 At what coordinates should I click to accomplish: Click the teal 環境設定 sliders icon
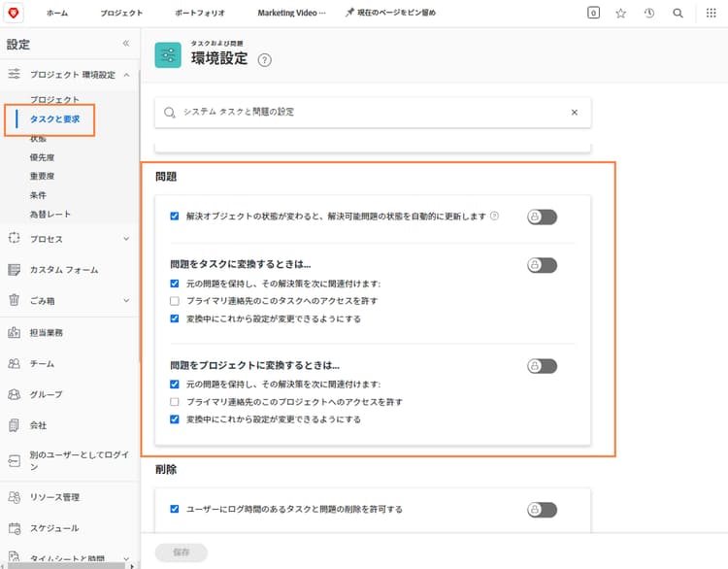(x=168, y=54)
